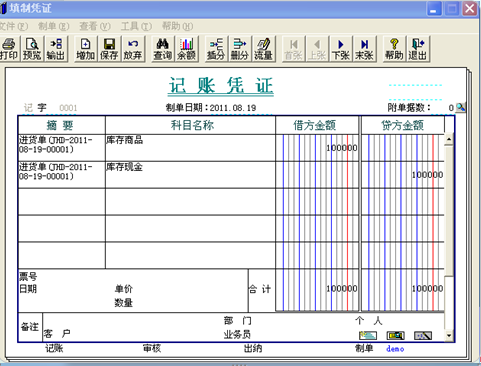Click the demo preparer name
481x366 pixels.
coord(395,349)
